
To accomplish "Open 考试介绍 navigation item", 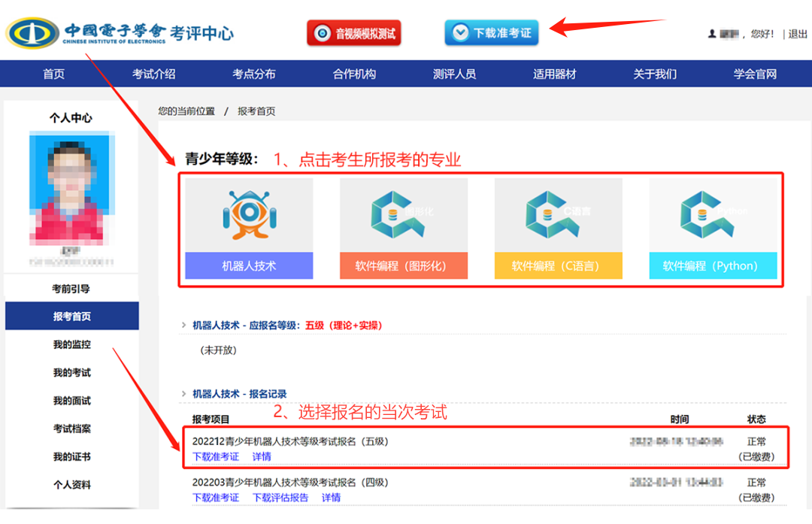I will tap(154, 74).
